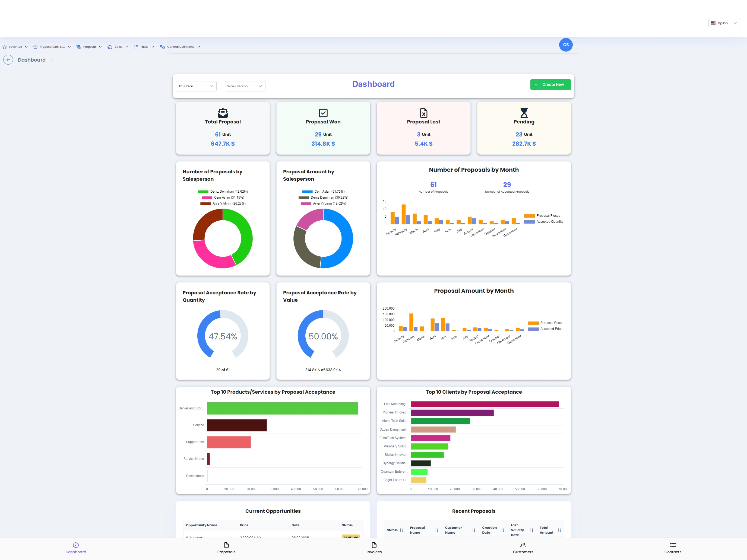The width and height of the screenshot is (747, 560).
Task: Click the 50.00% acceptance value gauge
Action: [x=323, y=334]
